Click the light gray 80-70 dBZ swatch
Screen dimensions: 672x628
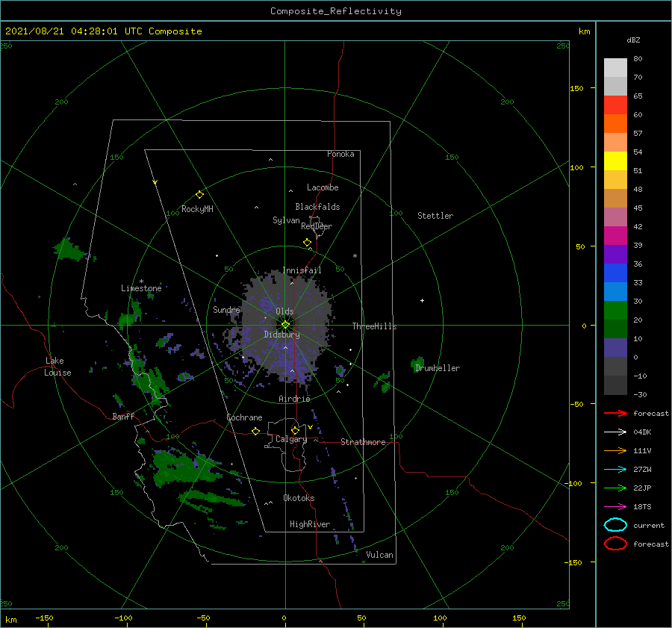(615, 68)
